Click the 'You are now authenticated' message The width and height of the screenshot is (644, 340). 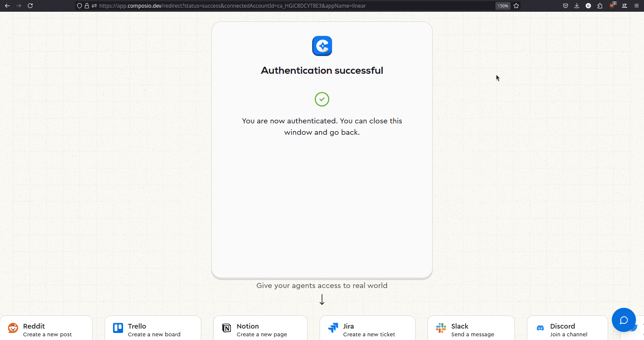point(322,126)
